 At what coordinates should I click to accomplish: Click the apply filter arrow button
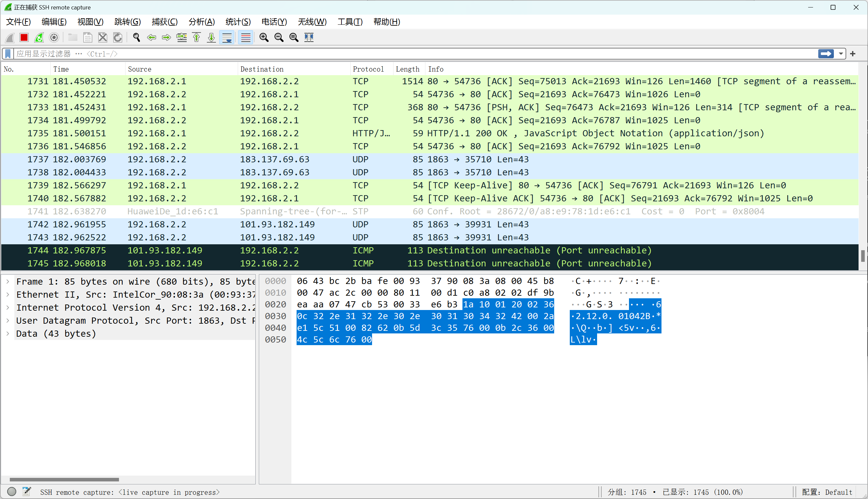[826, 54]
